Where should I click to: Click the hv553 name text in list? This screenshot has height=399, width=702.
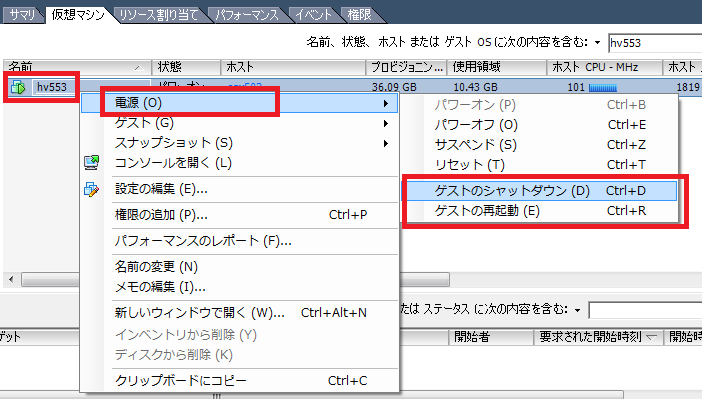coord(52,87)
